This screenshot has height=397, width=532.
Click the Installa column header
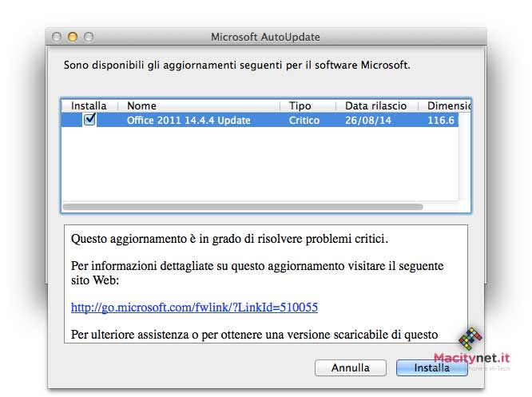coord(89,105)
